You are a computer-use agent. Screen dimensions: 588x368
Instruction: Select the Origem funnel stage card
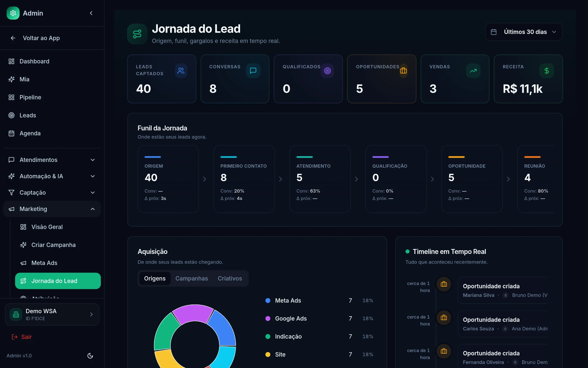tap(168, 179)
